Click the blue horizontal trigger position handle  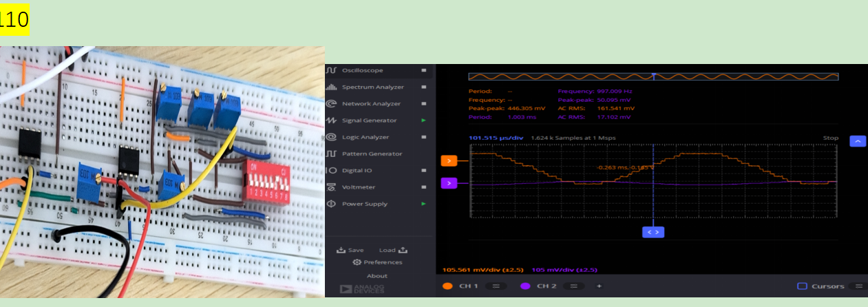(654, 232)
